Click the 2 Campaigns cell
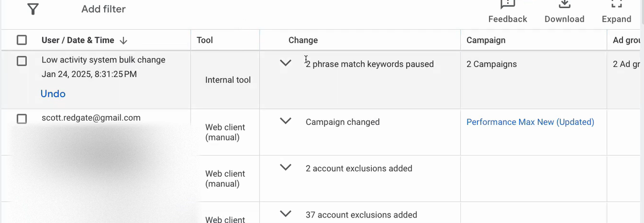 (492, 64)
